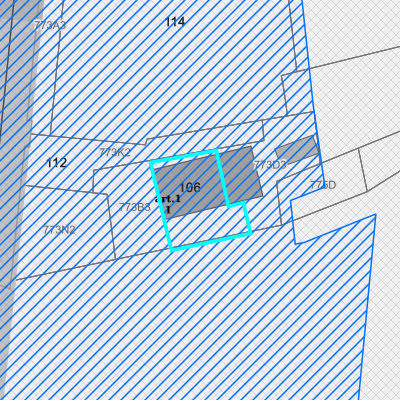This screenshot has height=400, width=400.
Task: Select house number 112 label
Action: [x=57, y=163]
